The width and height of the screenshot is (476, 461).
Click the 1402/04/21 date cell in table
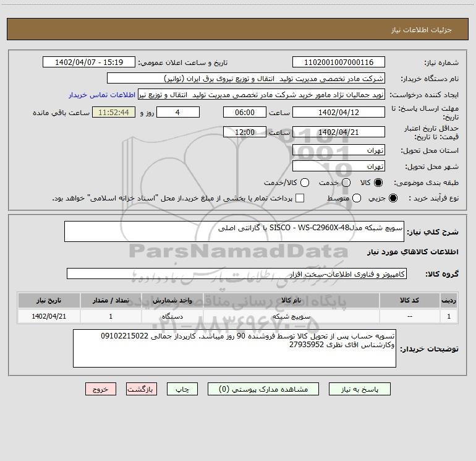49,316
